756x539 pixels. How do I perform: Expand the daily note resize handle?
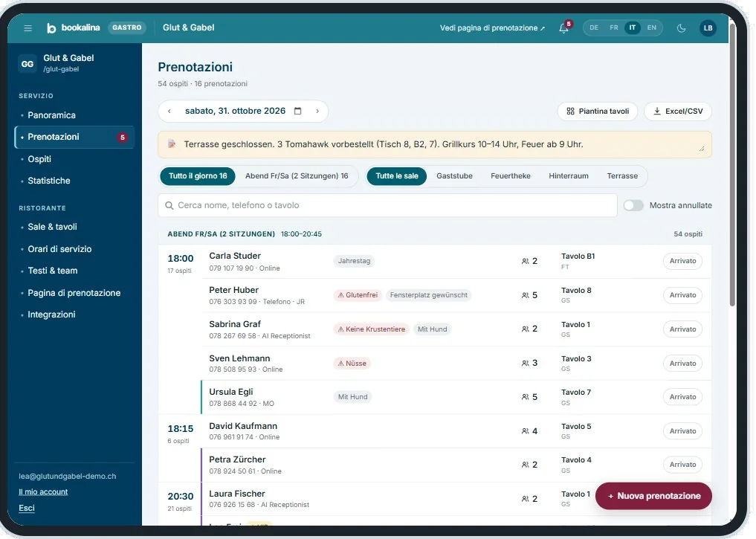702,149
